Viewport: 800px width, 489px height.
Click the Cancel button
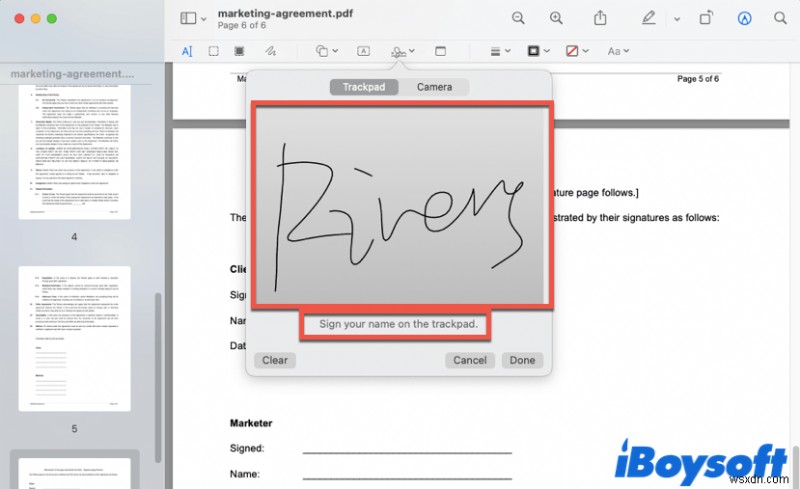469,360
